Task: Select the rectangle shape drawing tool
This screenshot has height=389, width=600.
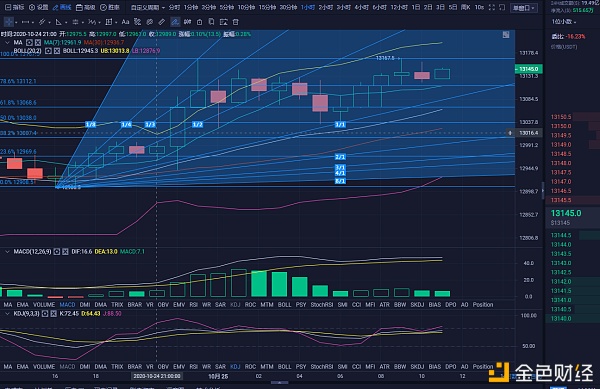Action: pyautogui.click(x=109, y=22)
